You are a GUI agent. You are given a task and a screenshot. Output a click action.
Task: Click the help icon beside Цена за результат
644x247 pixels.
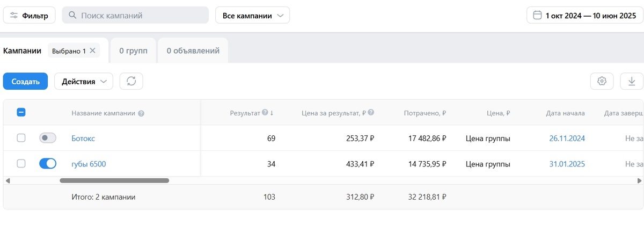[371, 113]
